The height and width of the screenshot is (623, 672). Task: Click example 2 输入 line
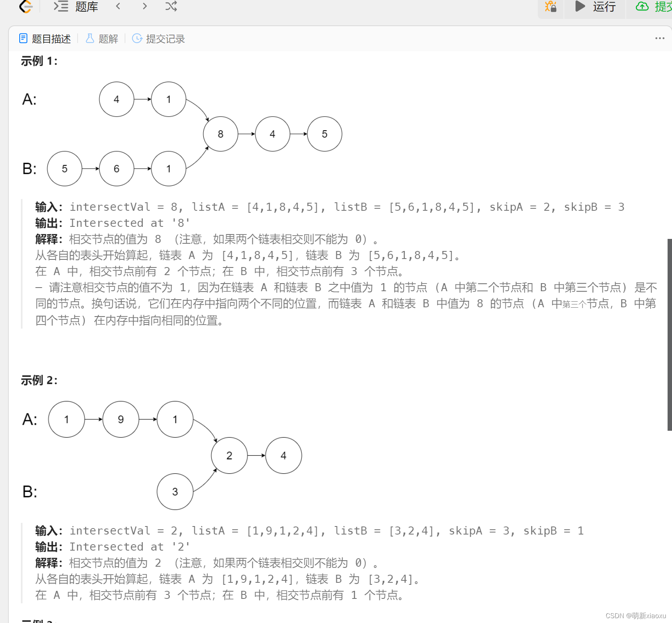click(x=309, y=530)
